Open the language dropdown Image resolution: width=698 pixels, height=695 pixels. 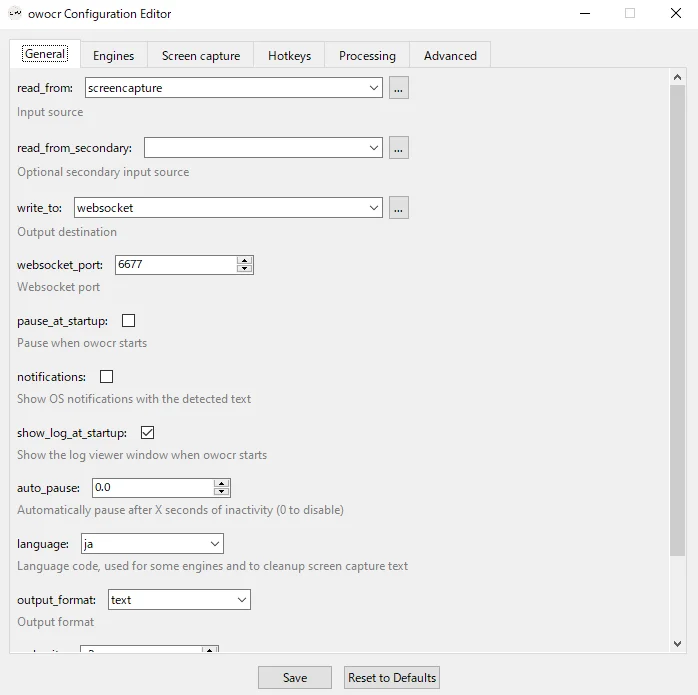click(215, 544)
